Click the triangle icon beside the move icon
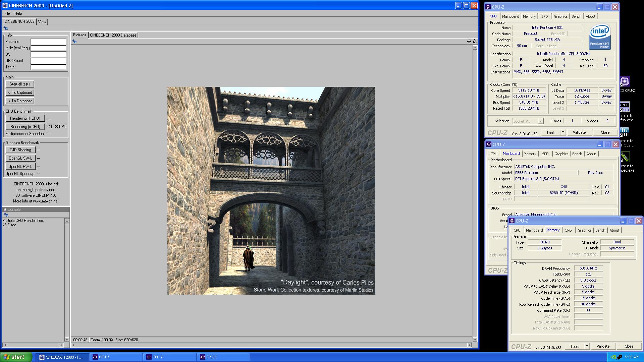The image size is (644, 362). pyautogui.click(x=475, y=42)
